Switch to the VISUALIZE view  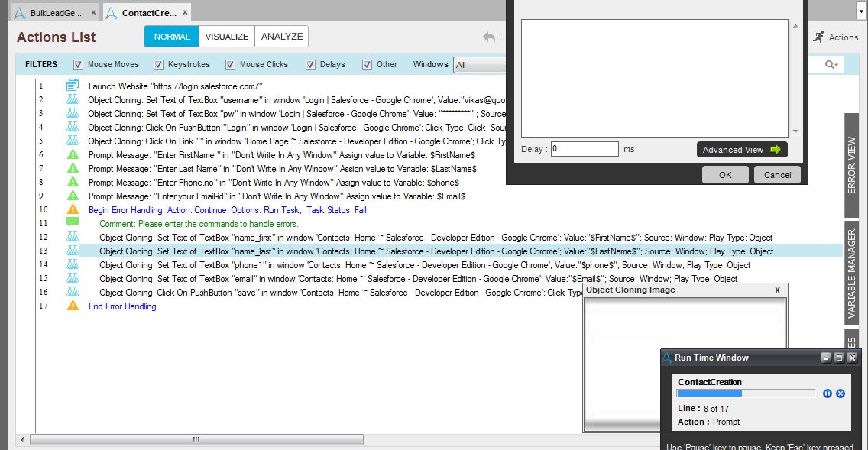click(227, 37)
